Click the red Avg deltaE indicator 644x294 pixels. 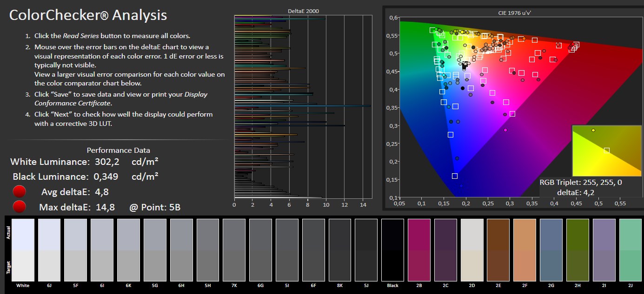(19, 192)
